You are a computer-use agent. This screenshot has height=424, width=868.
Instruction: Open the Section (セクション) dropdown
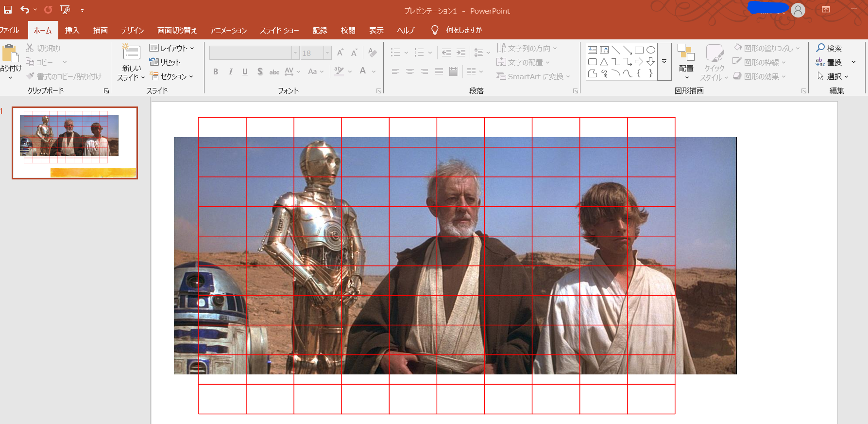click(x=171, y=76)
